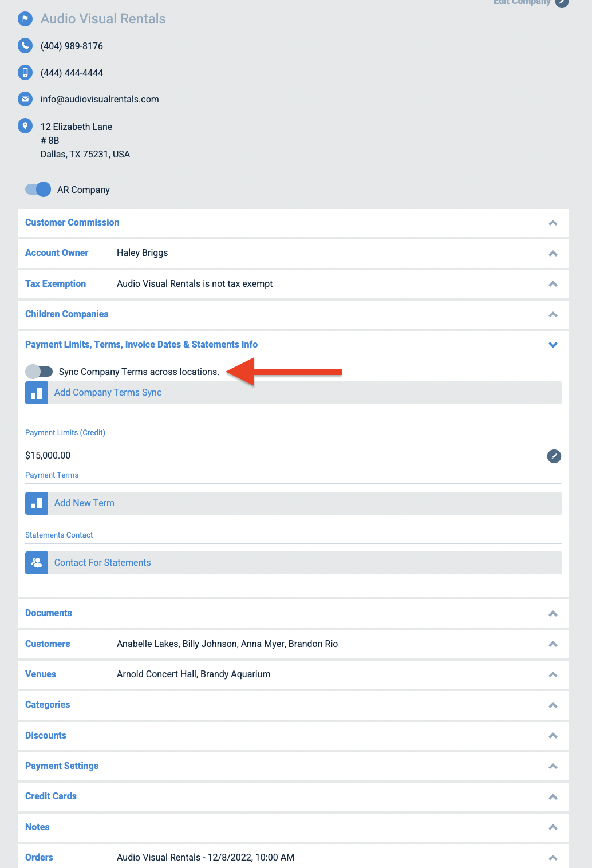Expand the Tax Exemption row chevron
This screenshot has width=592, height=868.
click(553, 284)
